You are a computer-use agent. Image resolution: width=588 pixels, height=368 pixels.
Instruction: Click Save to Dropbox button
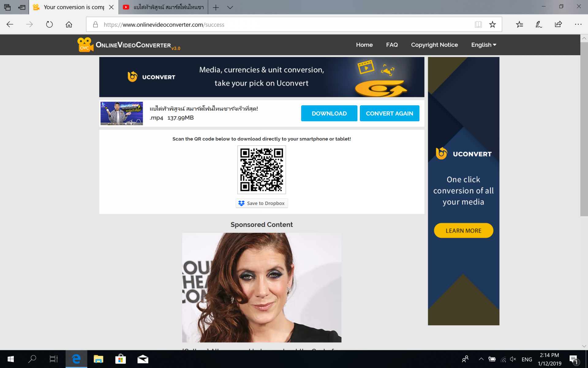click(x=262, y=203)
